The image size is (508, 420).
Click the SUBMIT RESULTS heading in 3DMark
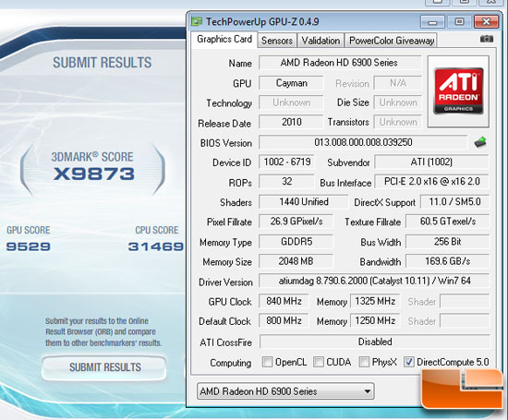pos(102,63)
